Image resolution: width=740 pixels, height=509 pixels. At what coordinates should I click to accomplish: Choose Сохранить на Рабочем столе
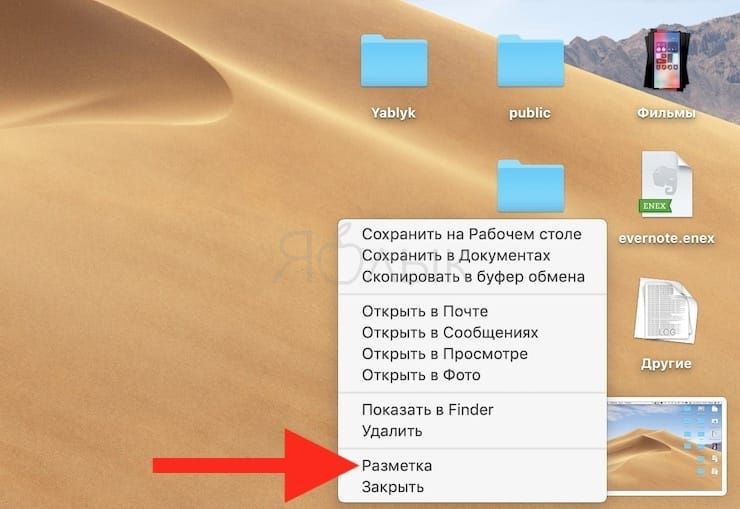tap(472, 234)
